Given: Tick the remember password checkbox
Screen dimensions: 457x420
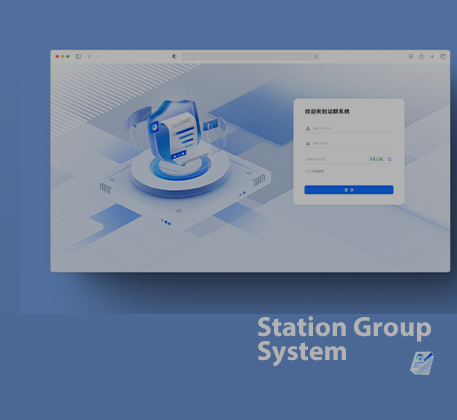Looking at the screenshot, I should (x=308, y=171).
